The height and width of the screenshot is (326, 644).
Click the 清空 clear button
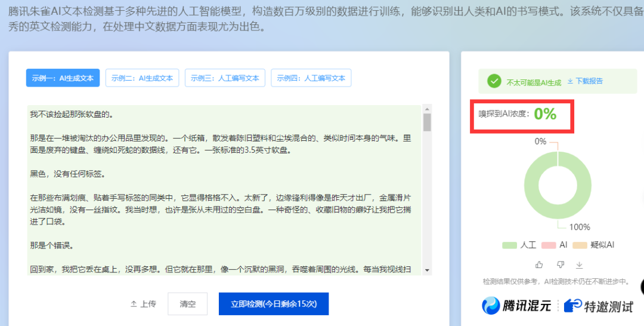[x=187, y=304]
